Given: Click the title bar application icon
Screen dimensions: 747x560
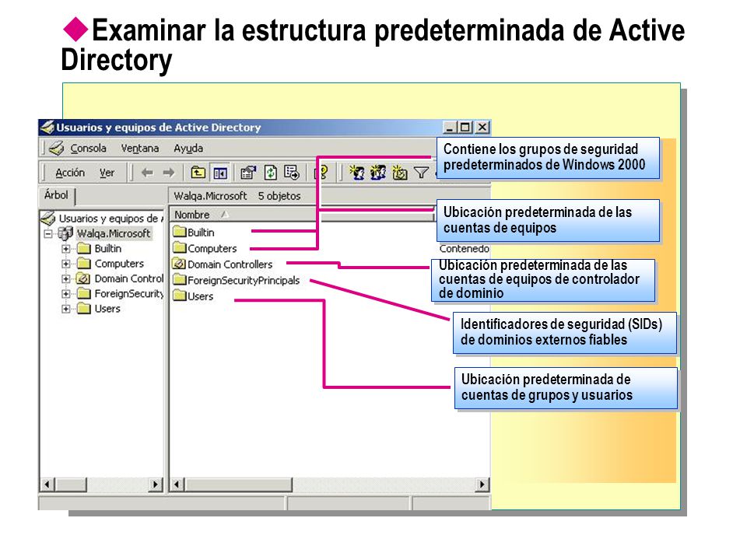Looking at the screenshot, I should tap(47, 127).
